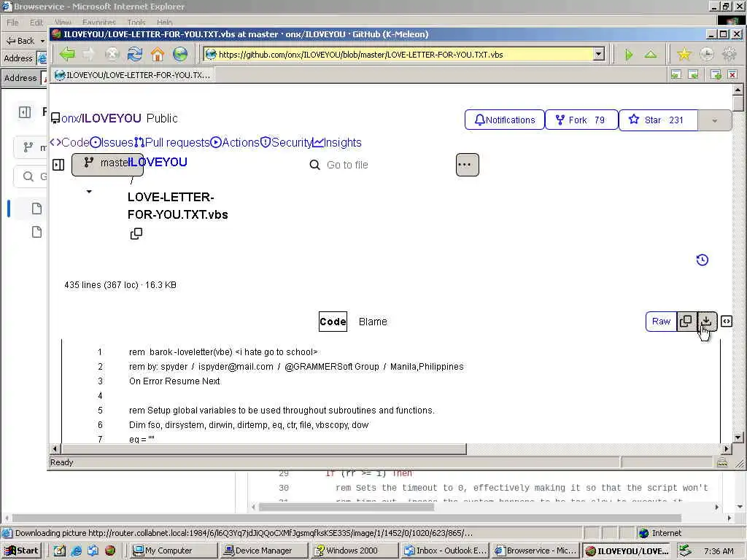
Task: Open more file actions ellipsis button
Action: click(468, 165)
